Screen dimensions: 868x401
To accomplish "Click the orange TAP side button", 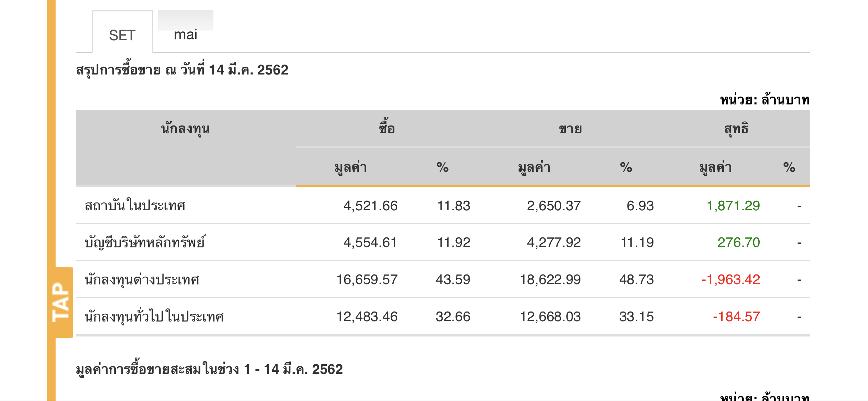I will click(x=61, y=302).
